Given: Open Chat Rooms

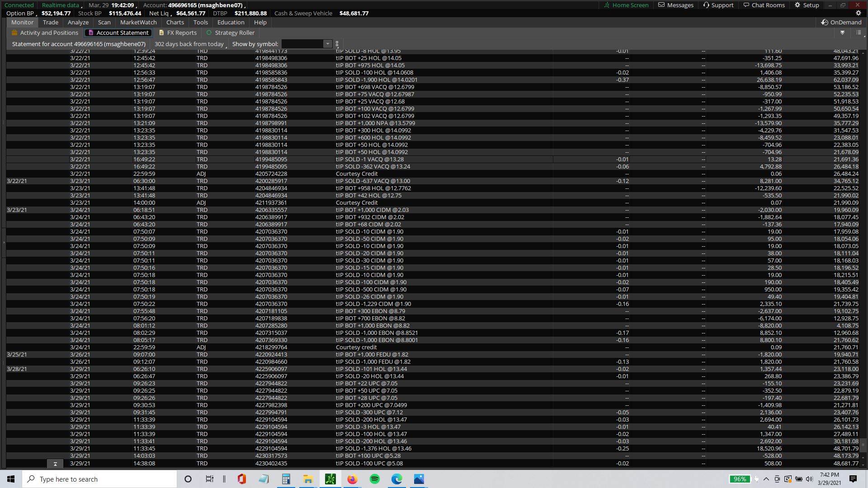Looking at the screenshot, I should pyautogui.click(x=764, y=5).
